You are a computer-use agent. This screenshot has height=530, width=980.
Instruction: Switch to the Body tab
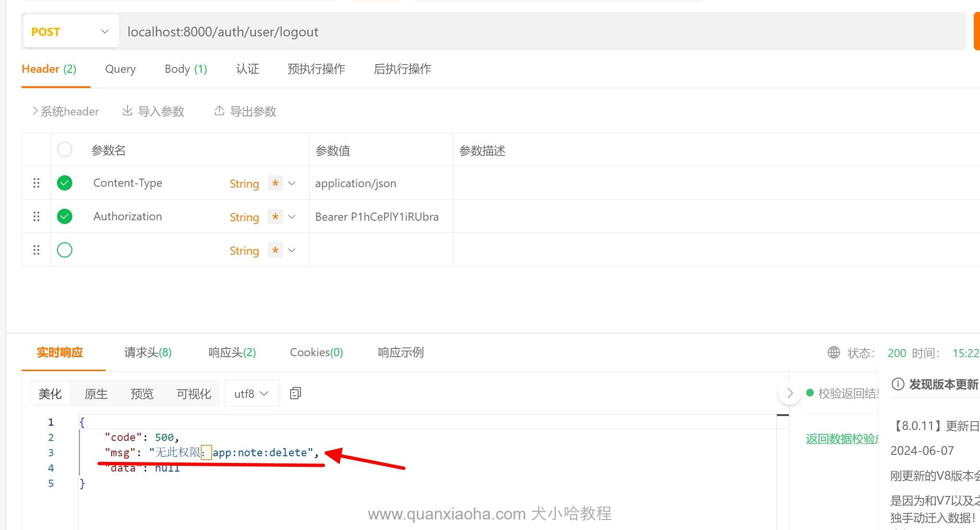185,69
